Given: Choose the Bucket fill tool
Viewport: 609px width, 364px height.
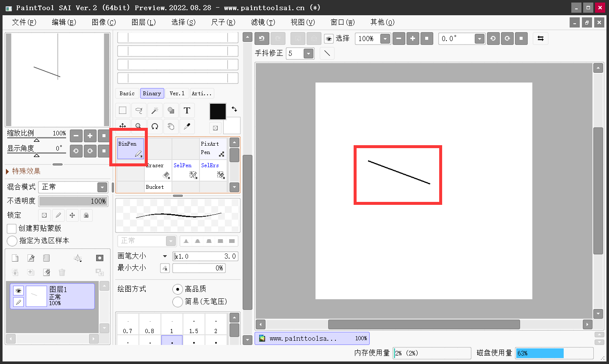Looking at the screenshot, I should [158, 187].
